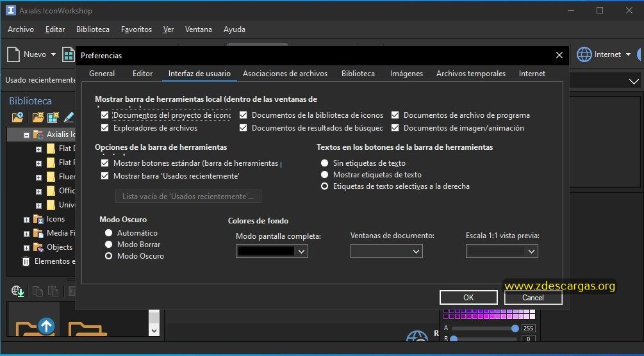
Task: Click the R channel slider handle
Action: tap(454, 339)
